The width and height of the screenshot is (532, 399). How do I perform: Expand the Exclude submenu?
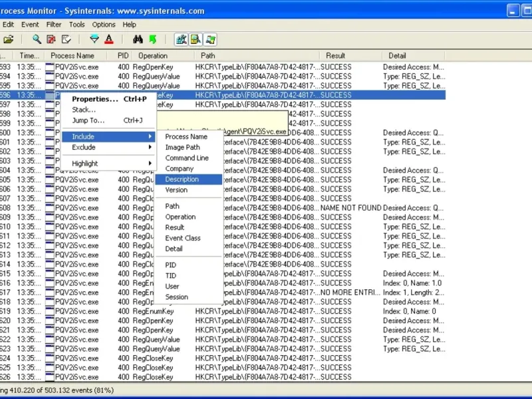(108, 147)
